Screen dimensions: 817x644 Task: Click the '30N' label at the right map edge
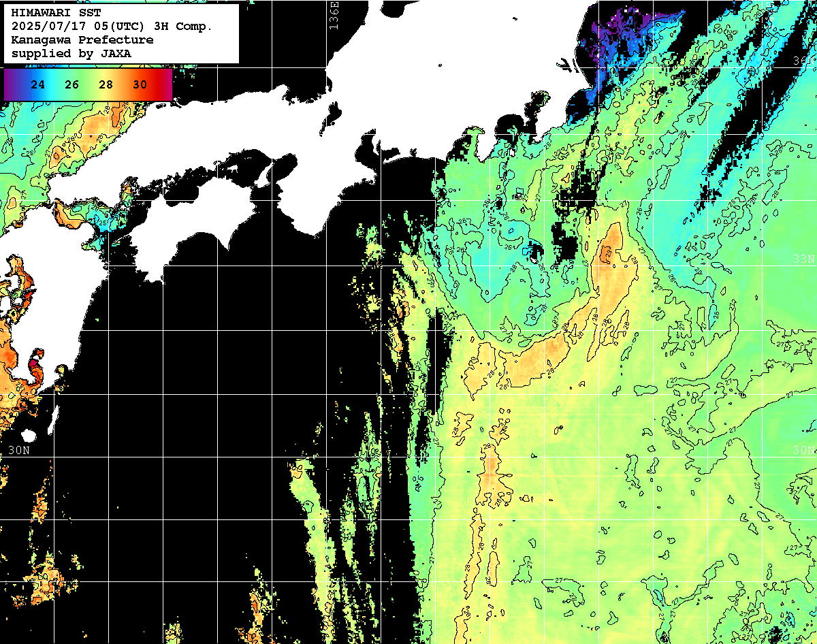(804, 450)
